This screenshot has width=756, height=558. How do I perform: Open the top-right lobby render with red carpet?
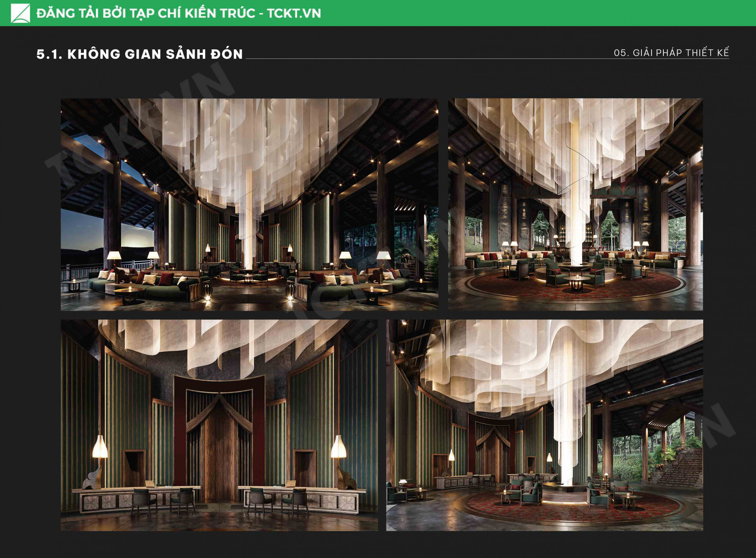pyautogui.click(x=575, y=204)
